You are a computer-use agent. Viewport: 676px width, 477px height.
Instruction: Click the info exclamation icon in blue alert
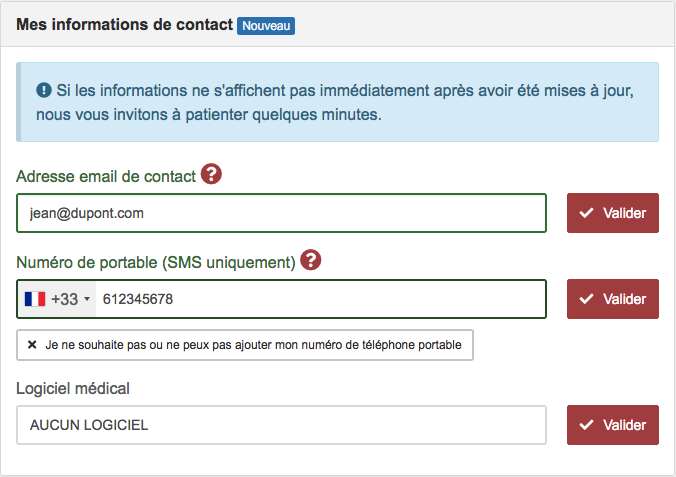[44, 90]
